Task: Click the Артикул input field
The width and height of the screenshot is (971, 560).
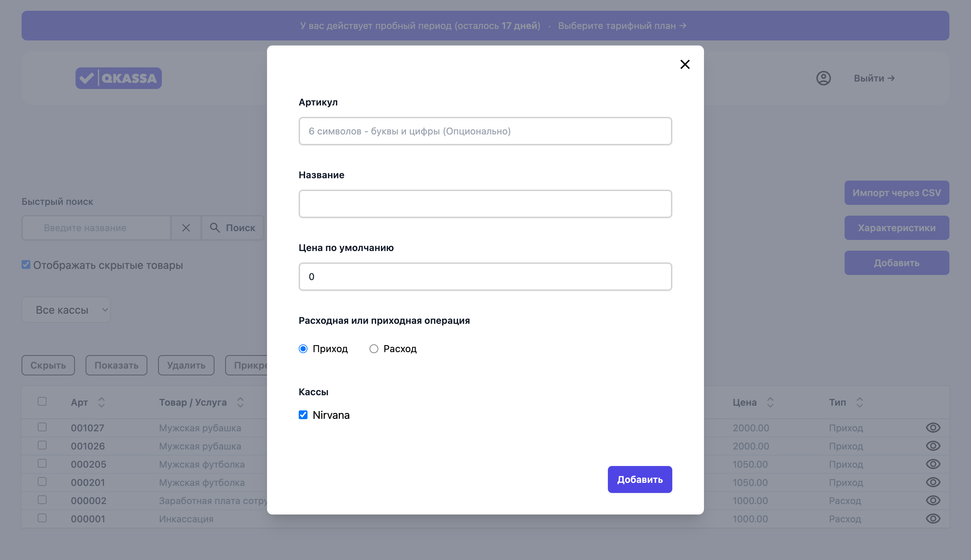Action: coord(485,131)
